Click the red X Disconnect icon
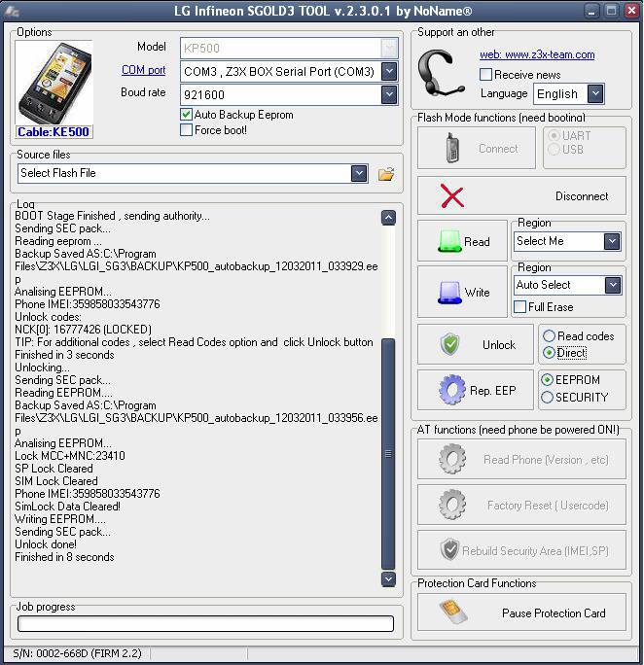The height and width of the screenshot is (665, 644). tap(451, 196)
